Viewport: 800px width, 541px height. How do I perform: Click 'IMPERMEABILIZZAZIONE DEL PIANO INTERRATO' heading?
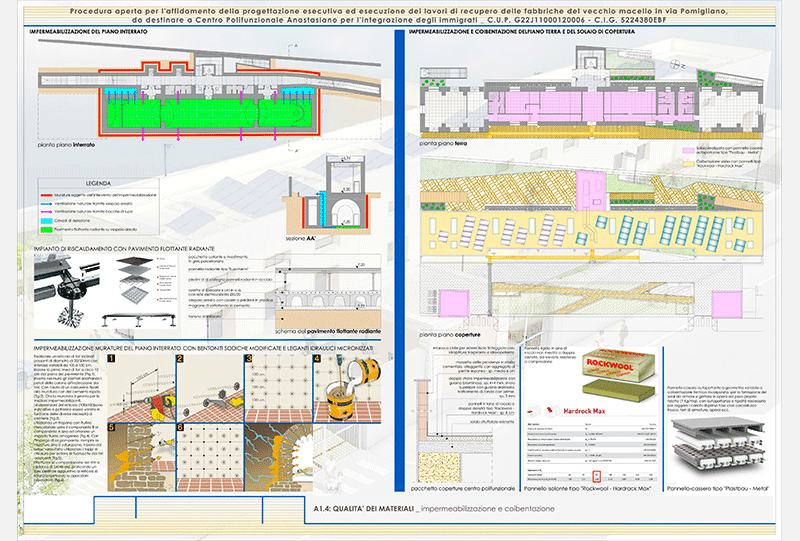[88, 32]
